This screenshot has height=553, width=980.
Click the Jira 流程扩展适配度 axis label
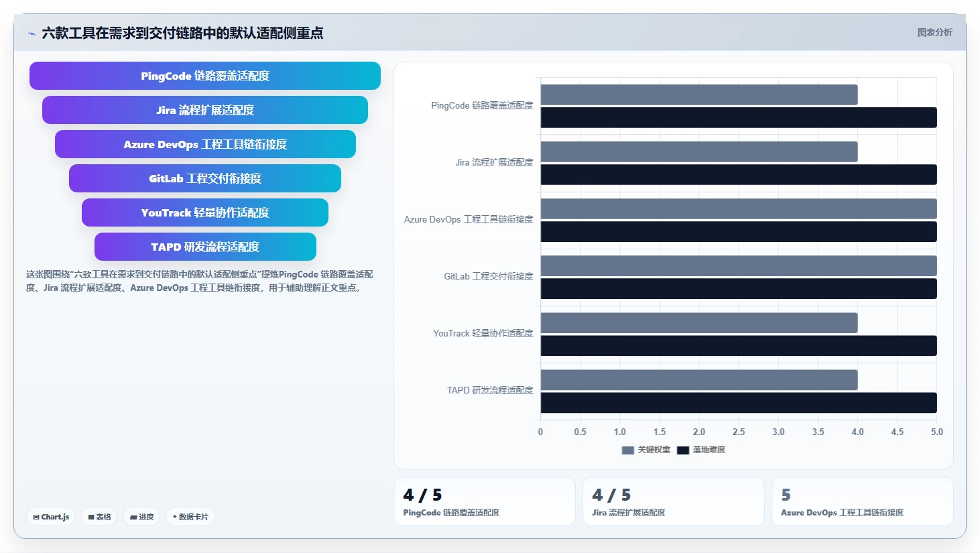point(494,162)
